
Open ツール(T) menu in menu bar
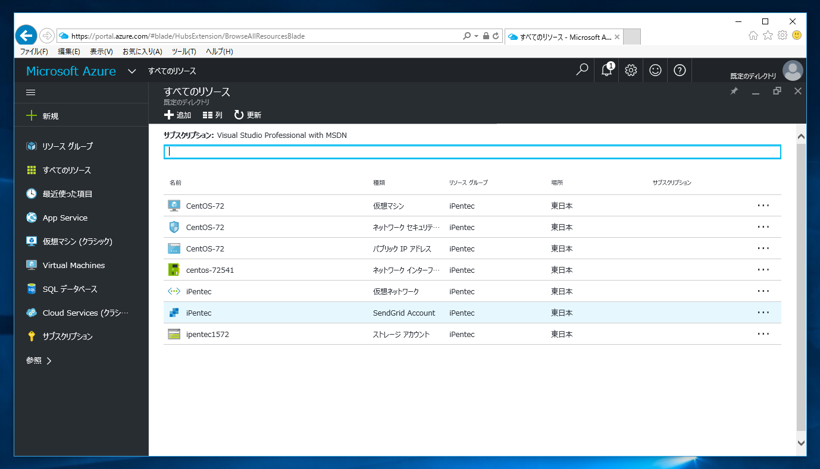183,52
